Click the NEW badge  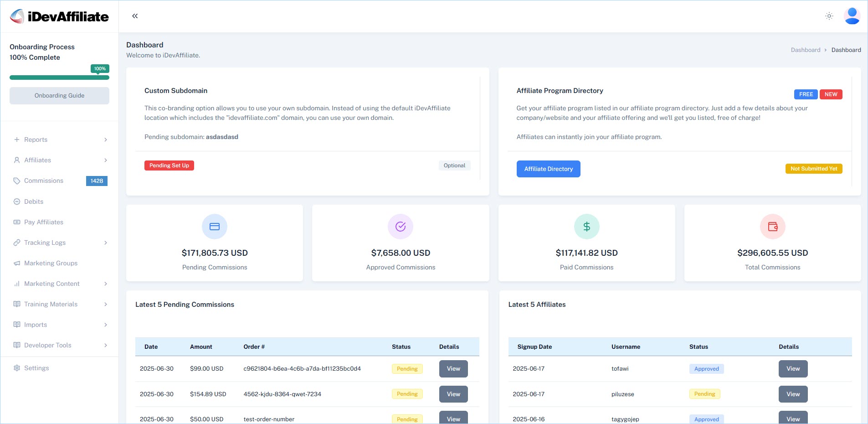point(831,94)
